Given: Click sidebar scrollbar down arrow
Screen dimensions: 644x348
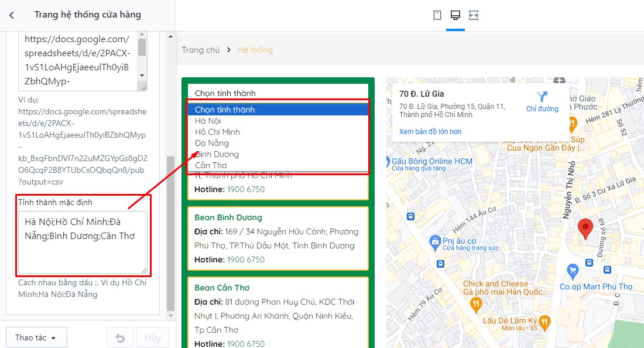Looking at the screenshot, I should [170, 316].
